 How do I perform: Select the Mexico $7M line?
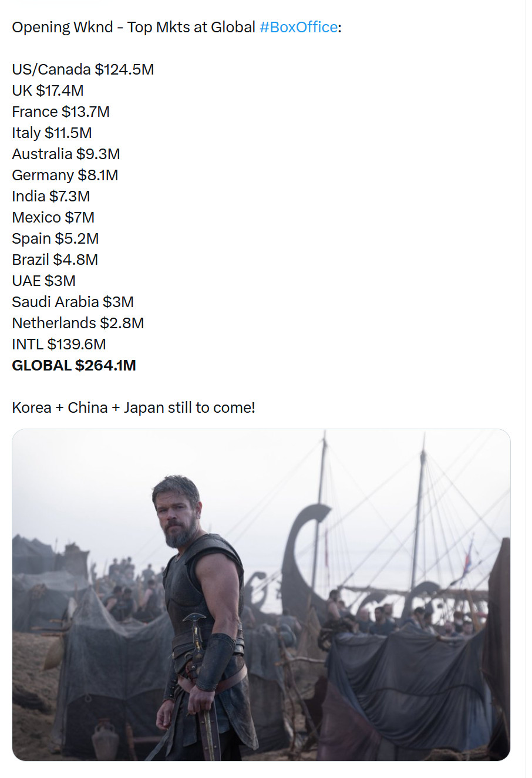pyautogui.click(x=53, y=217)
